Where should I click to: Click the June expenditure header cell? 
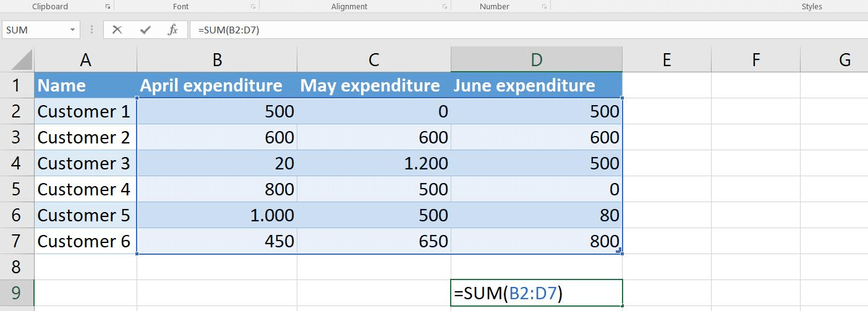click(x=537, y=85)
